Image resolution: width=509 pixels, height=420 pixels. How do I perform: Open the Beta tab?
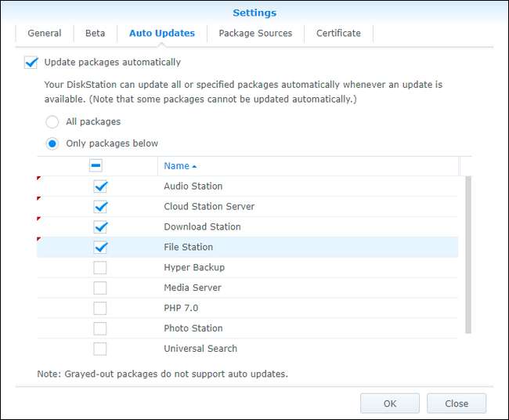pos(95,34)
